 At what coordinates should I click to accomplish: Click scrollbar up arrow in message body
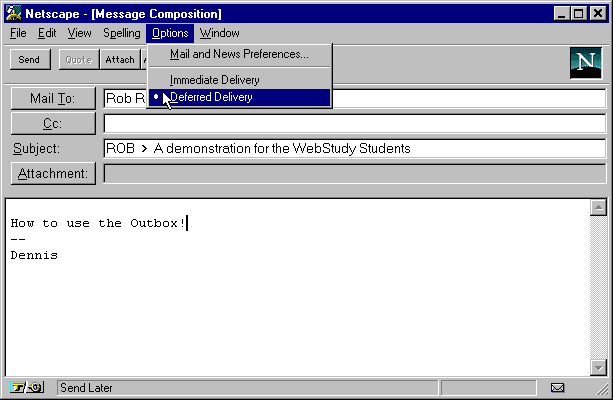click(x=598, y=208)
